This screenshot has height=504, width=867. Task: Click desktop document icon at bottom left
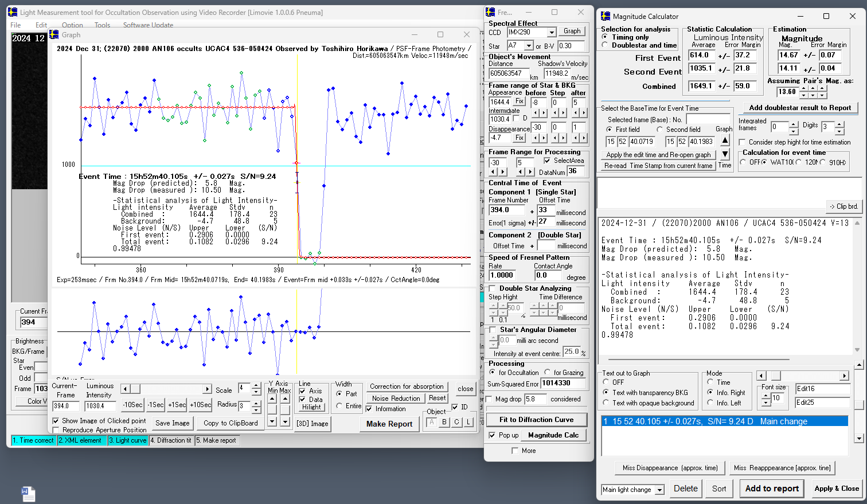pyautogui.click(x=28, y=493)
